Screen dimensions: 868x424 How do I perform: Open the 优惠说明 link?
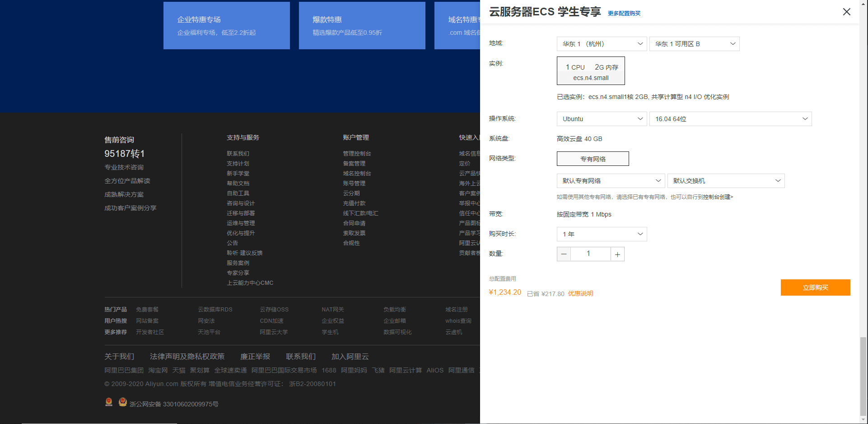[x=580, y=294]
